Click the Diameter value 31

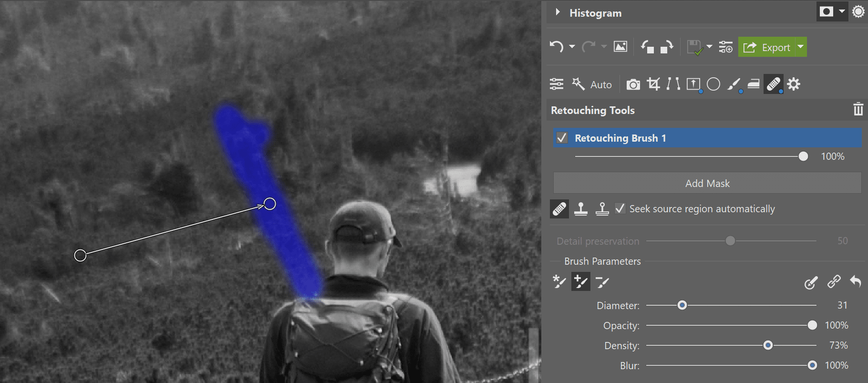click(x=842, y=305)
